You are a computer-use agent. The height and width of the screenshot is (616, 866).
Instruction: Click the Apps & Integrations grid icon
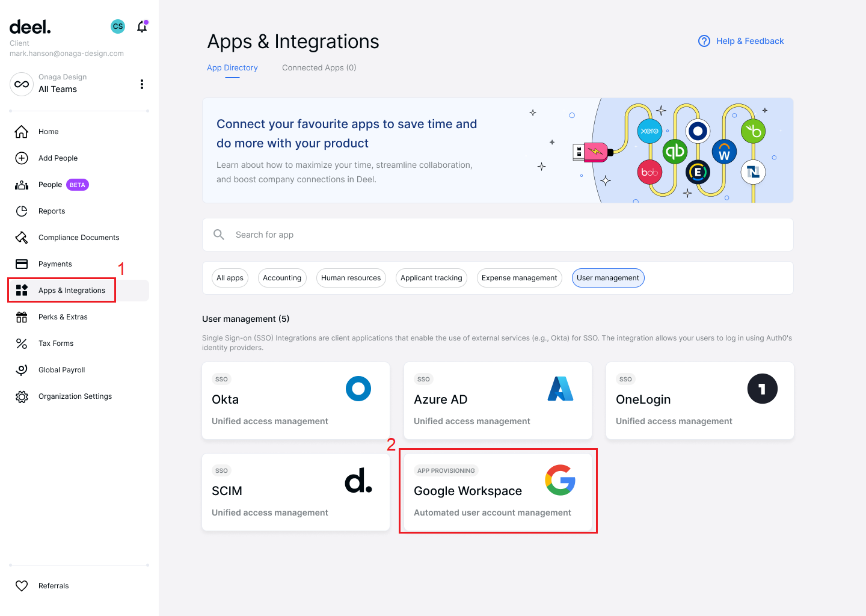[x=22, y=291]
